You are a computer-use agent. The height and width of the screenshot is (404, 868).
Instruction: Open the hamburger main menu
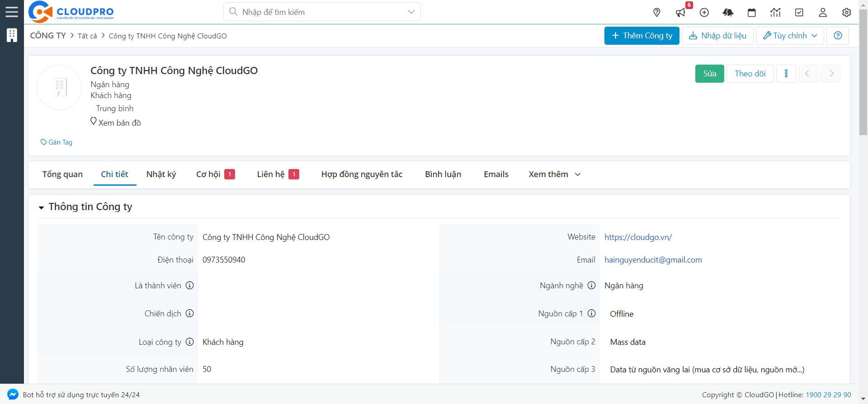12,12
